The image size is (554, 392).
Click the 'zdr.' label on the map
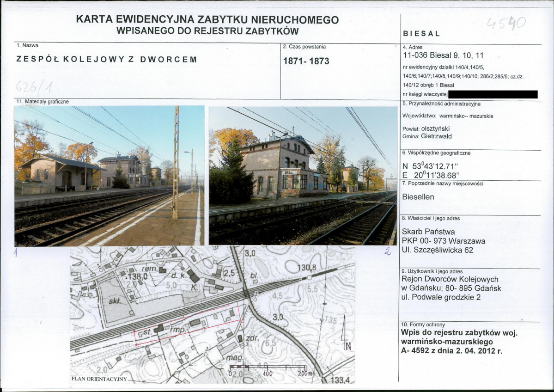(251, 338)
